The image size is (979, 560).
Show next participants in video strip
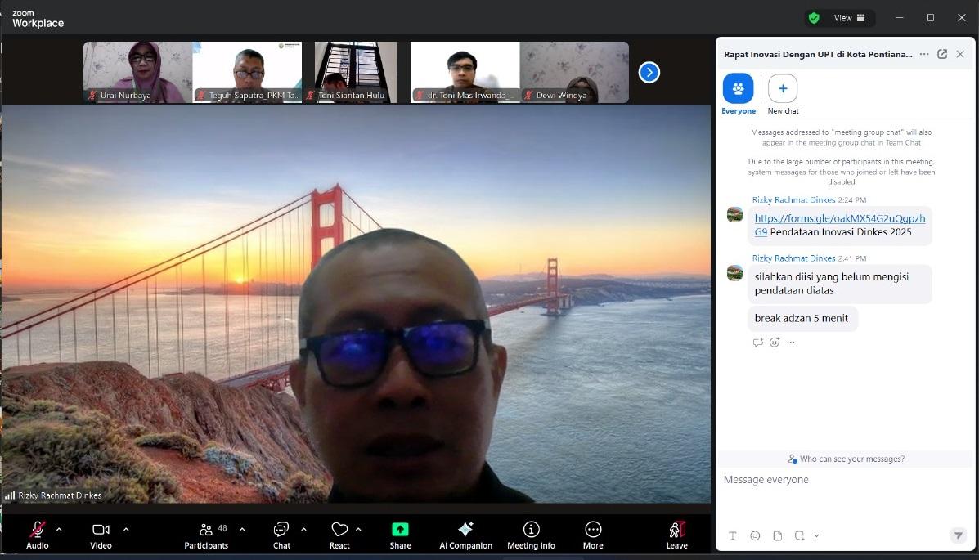pyautogui.click(x=649, y=73)
